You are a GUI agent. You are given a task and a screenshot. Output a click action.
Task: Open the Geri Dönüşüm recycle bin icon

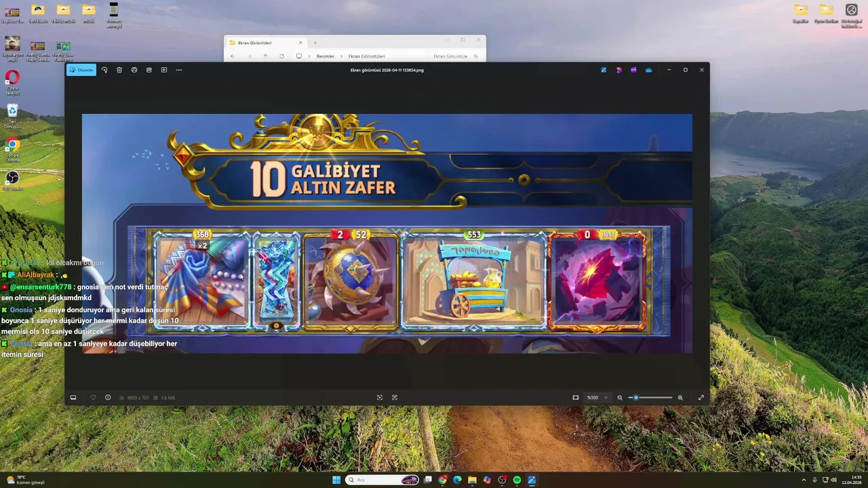(12, 117)
